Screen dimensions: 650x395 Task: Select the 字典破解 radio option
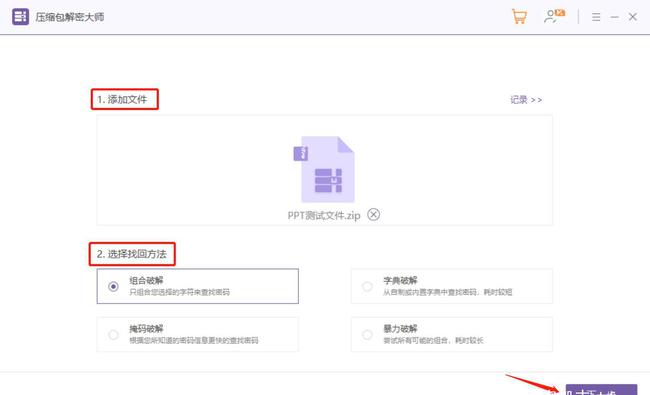pyautogui.click(x=367, y=286)
